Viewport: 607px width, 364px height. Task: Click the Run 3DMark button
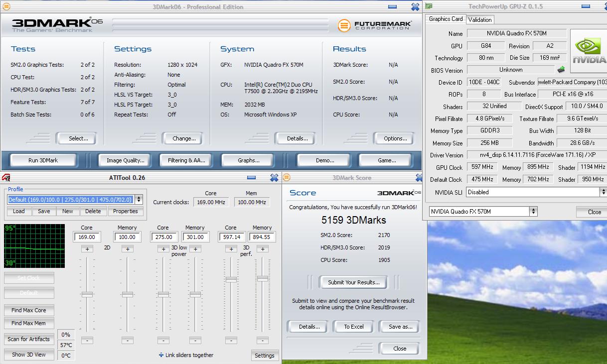click(x=43, y=160)
